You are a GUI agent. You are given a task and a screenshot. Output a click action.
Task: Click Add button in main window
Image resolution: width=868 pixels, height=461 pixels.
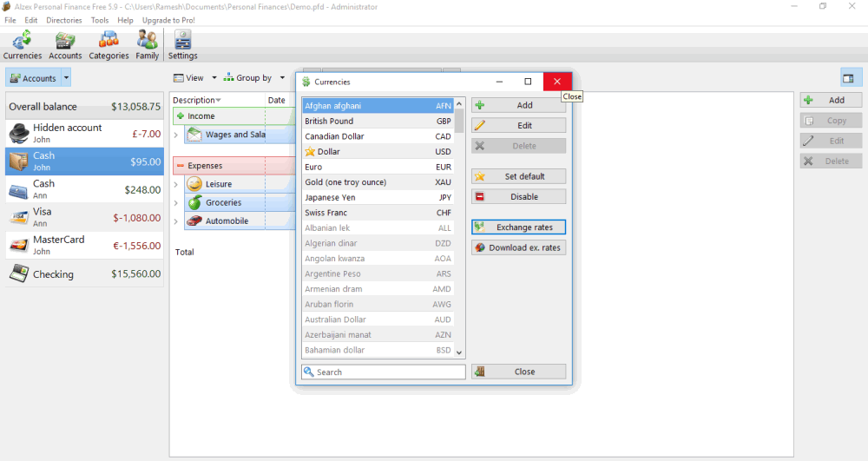coord(831,100)
